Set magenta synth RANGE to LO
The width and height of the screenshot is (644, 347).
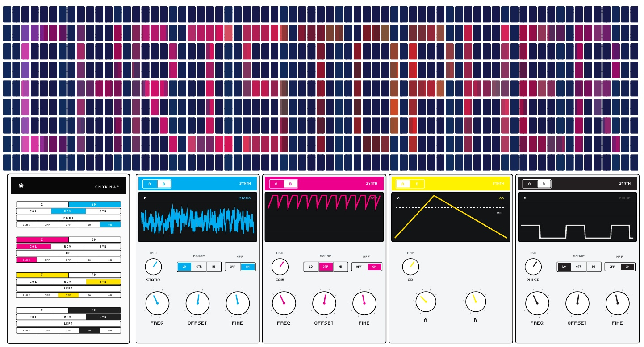tap(311, 267)
